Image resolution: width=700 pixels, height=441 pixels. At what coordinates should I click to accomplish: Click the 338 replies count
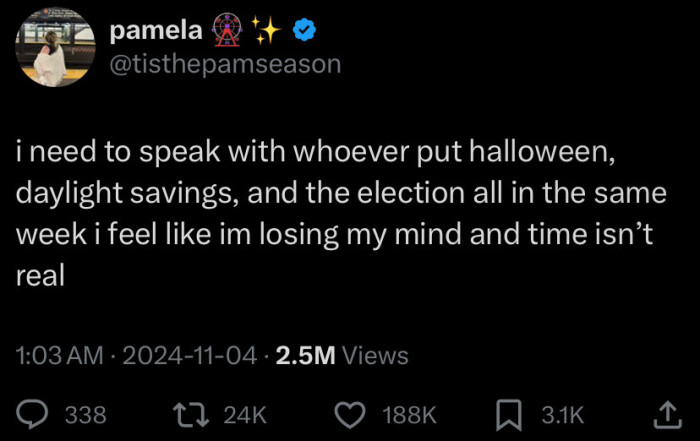point(86,414)
